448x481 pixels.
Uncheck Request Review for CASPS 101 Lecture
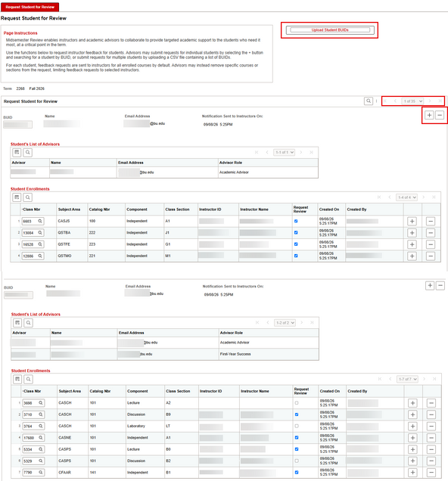point(297,449)
